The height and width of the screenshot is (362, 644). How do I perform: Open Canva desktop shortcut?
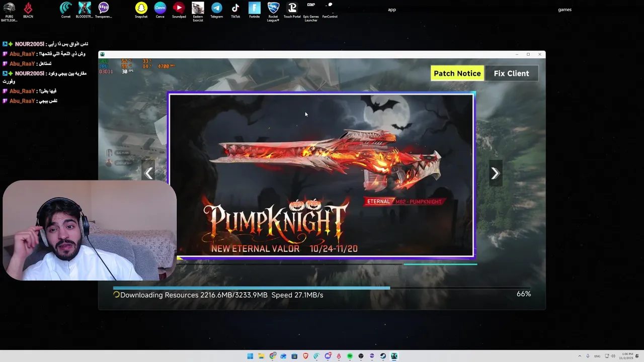click(x=160, y=11)
